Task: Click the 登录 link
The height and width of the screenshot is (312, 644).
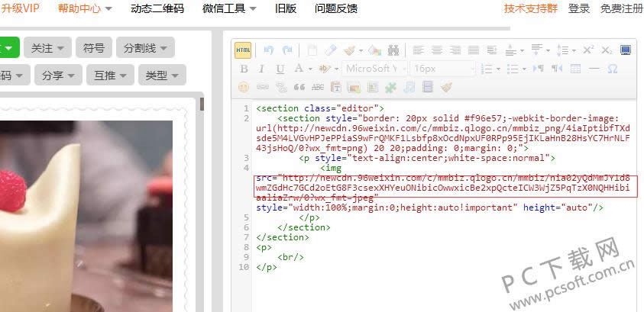Action: [579, 8]
